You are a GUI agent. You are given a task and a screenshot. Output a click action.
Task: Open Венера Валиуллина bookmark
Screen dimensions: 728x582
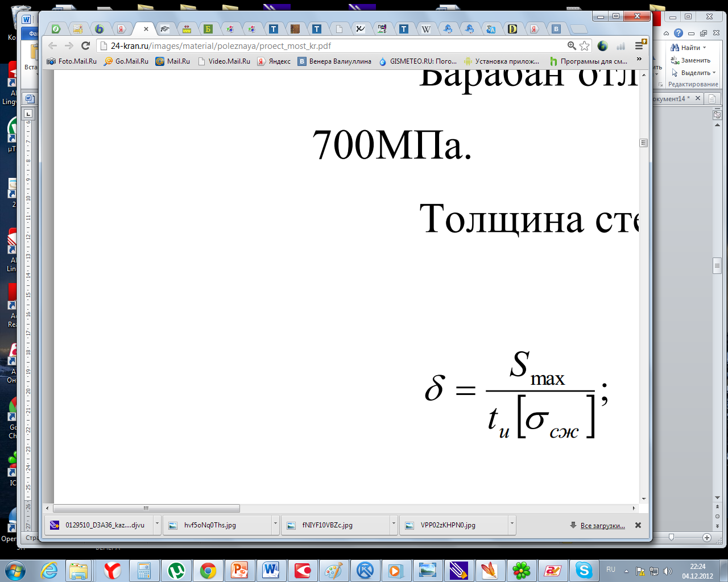click(335, 61)
